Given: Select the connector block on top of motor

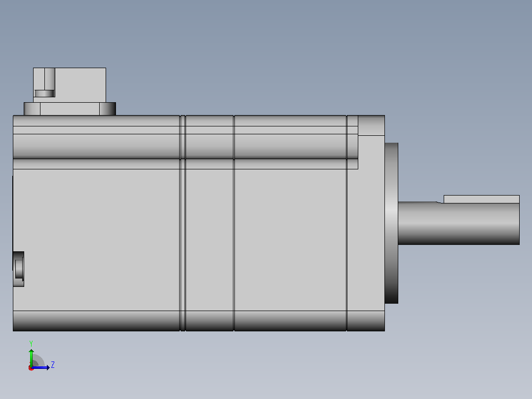Looking at the screenshot, I should 70,85.
